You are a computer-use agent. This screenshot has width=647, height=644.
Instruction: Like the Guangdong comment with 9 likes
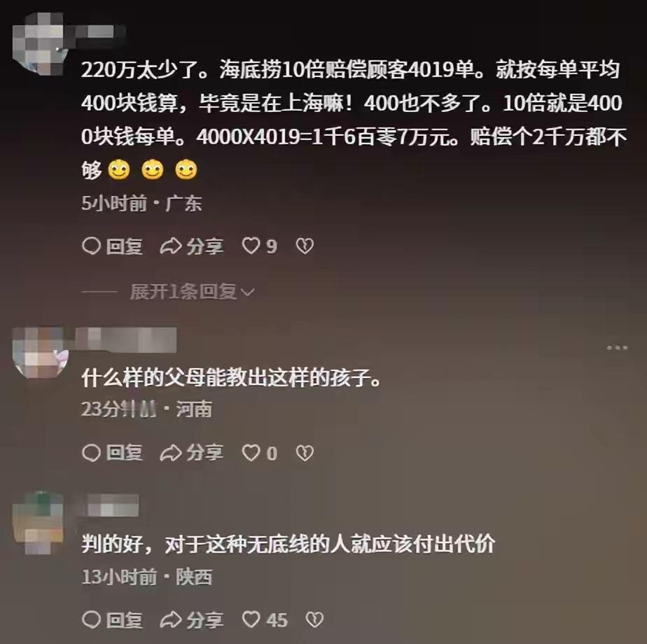point(259,246)
